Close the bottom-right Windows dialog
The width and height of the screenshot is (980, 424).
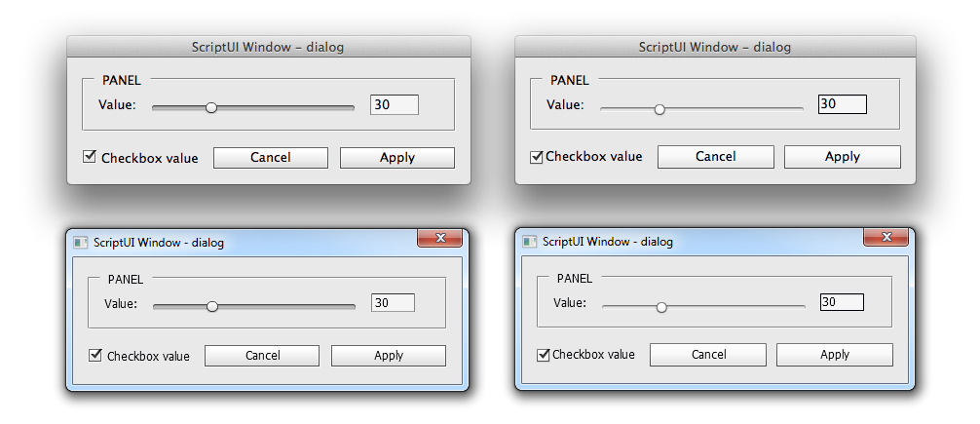point(886,237)
